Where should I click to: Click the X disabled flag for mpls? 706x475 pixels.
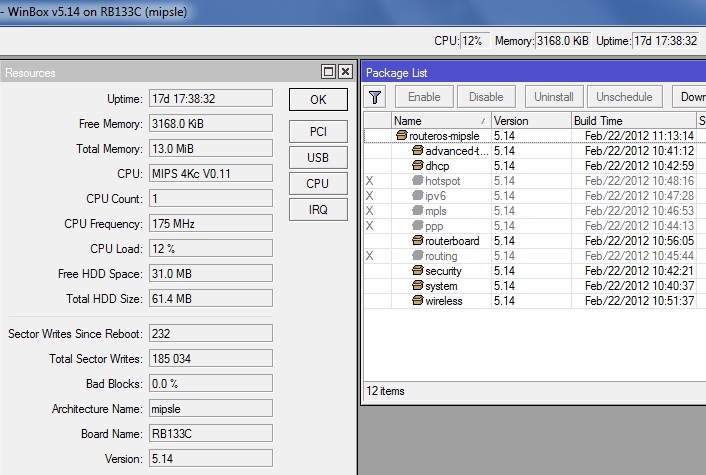click(370, 211)
